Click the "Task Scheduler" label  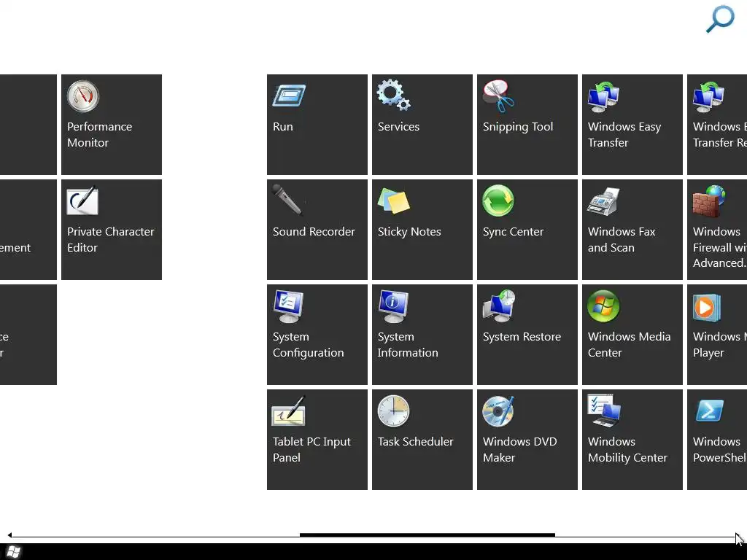point(415,441)
